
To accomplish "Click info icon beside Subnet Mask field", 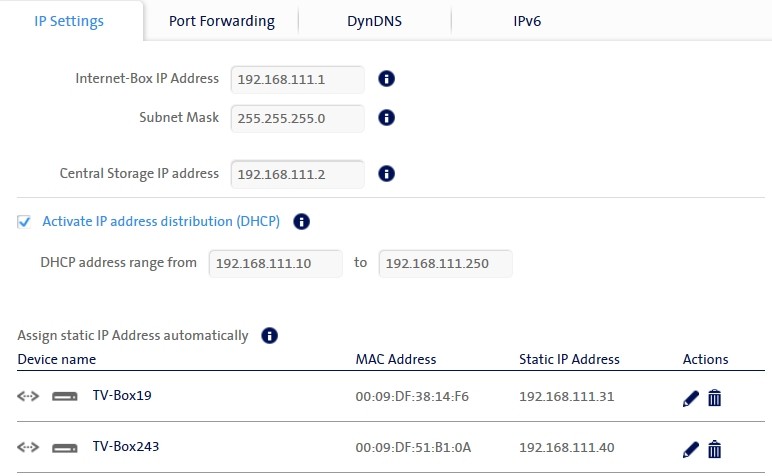I will click(x=387, y=118).
